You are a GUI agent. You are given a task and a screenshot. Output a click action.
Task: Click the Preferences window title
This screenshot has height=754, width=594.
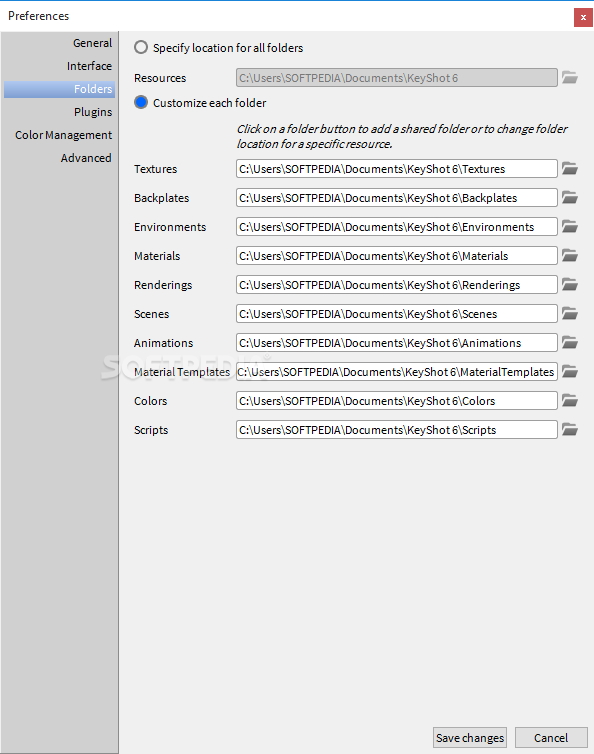pos(38,16)
